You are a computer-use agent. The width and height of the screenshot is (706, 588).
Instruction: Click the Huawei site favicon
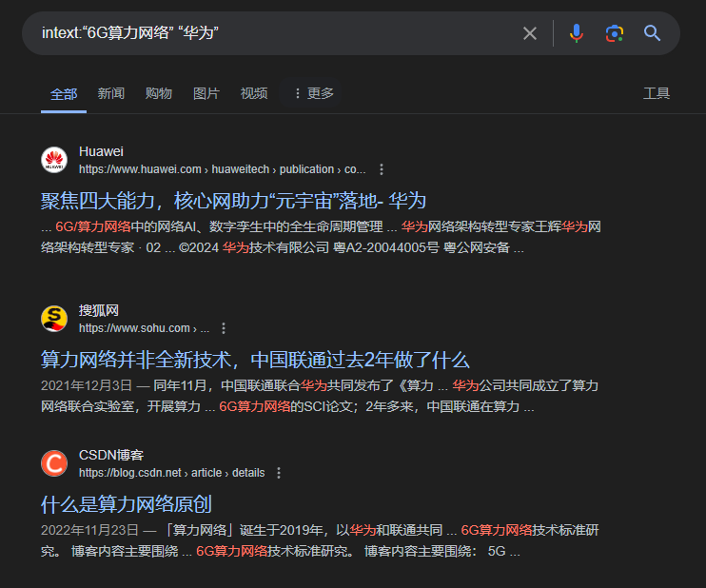54,160
